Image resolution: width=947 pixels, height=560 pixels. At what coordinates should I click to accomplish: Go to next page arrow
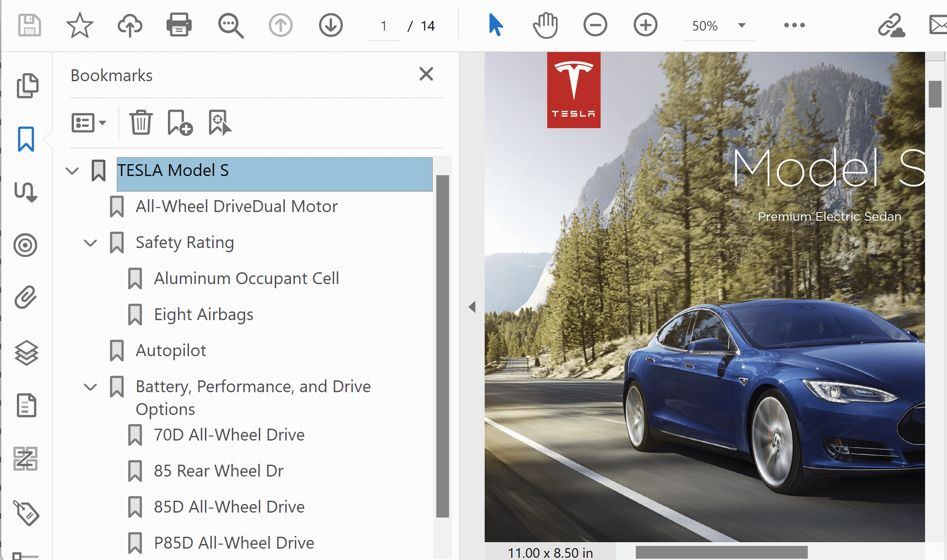(x=330, y=25)
